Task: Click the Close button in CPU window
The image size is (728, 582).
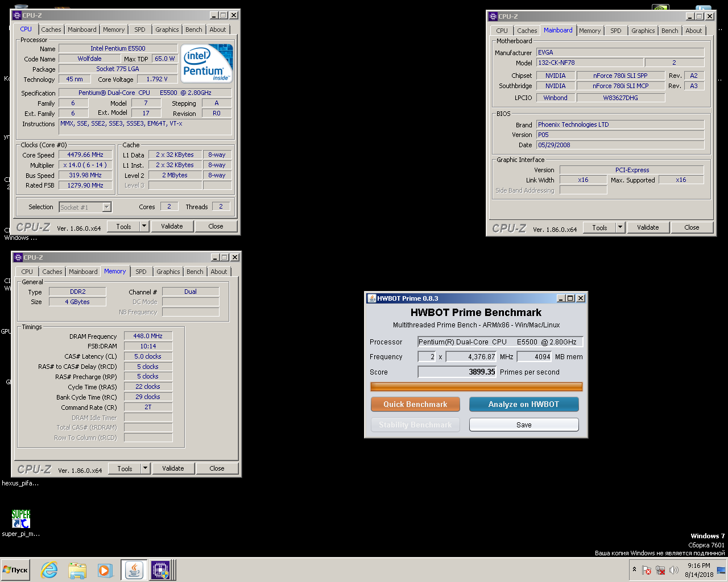Action: pos(216,226)
